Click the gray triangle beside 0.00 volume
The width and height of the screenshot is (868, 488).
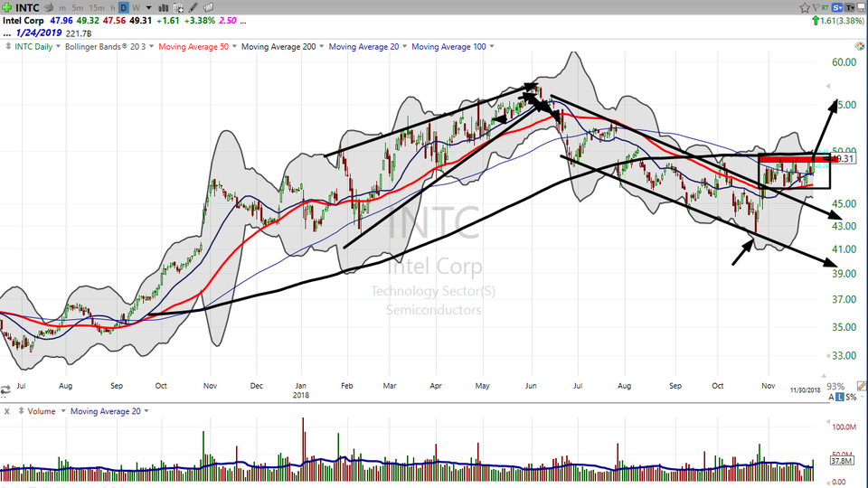tap(828, 482)
